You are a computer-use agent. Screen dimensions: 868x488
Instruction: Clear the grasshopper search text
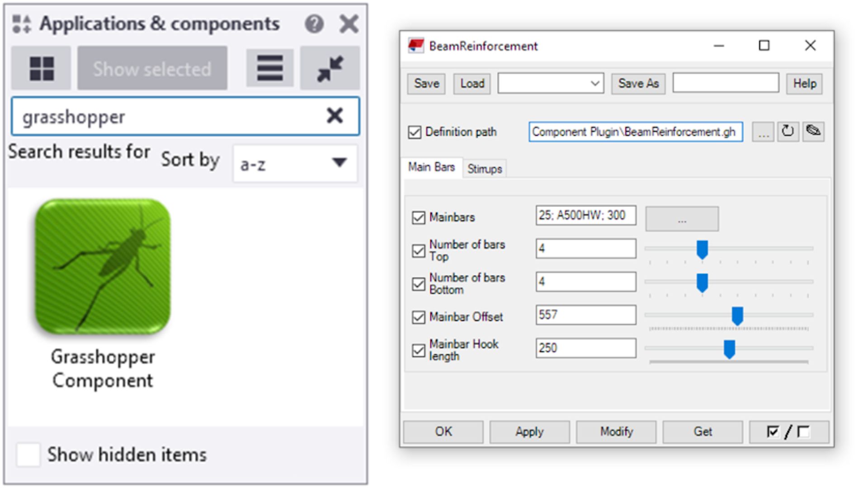[x=335, y=116]
